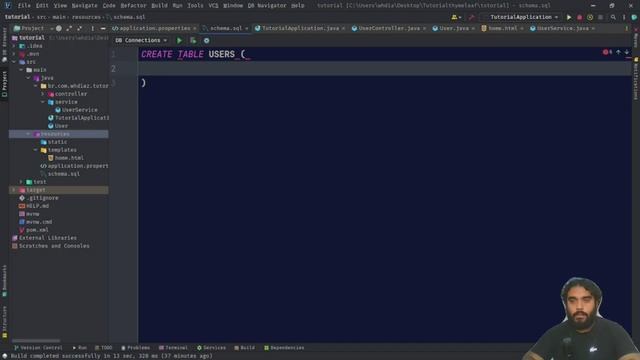Collapse the service package
Screen dimensions: 640x360
[x=42, y=102]
